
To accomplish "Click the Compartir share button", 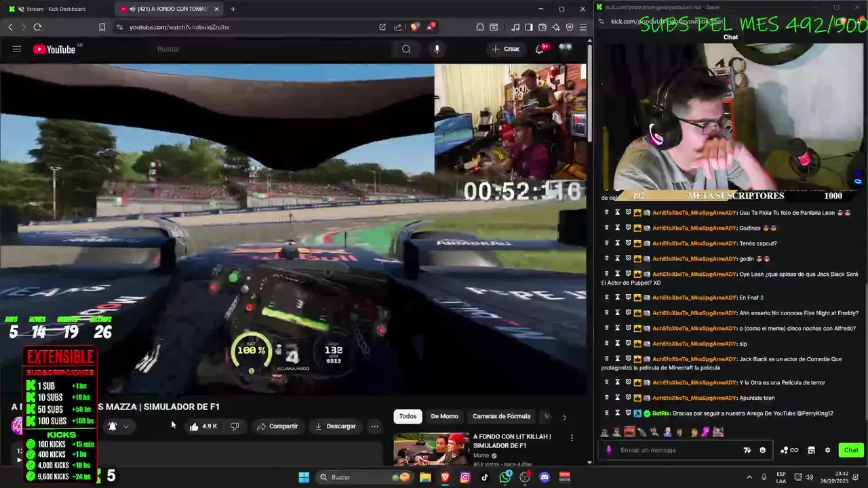I will [x=277, y=426].
